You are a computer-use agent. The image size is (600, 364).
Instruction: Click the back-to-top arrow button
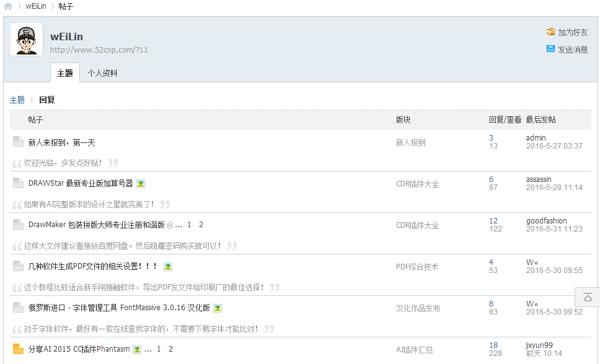588,297
